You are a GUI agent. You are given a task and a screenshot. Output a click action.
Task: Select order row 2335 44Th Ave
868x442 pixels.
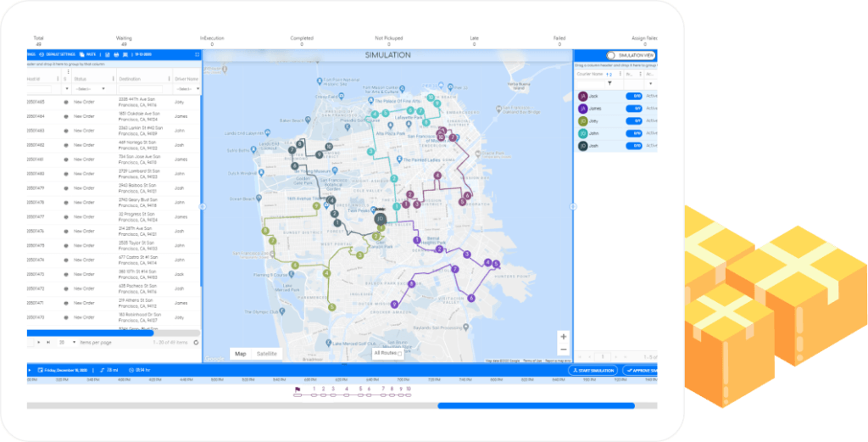pyautogui.click(x=114, y=102)
